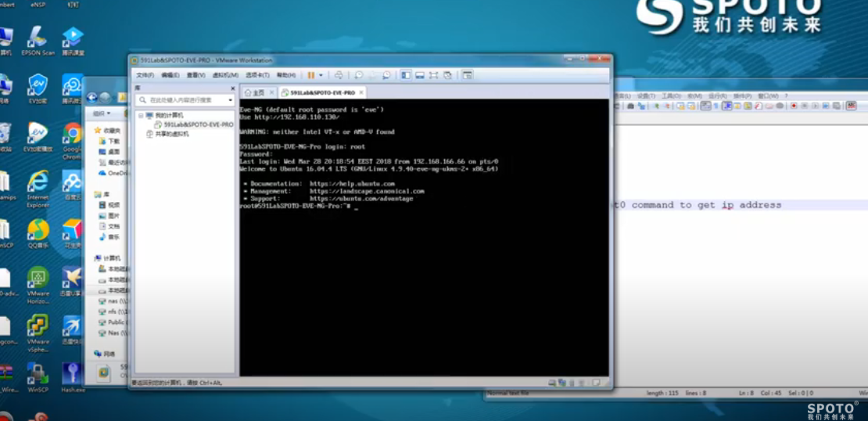Image resolution: width=868 pixels, height=421 pixels.
Task: Open the EV加密播放 desktop icon
Action: pos(38,137)
